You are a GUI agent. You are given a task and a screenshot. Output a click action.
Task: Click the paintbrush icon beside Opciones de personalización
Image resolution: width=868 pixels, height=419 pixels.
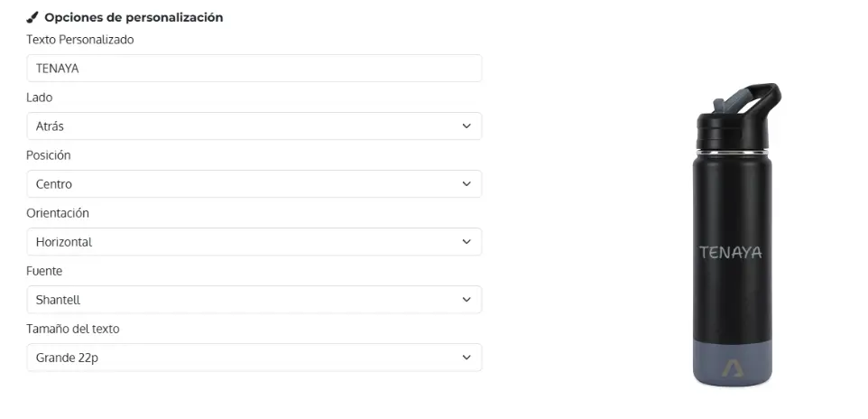(x=32, y=17)
